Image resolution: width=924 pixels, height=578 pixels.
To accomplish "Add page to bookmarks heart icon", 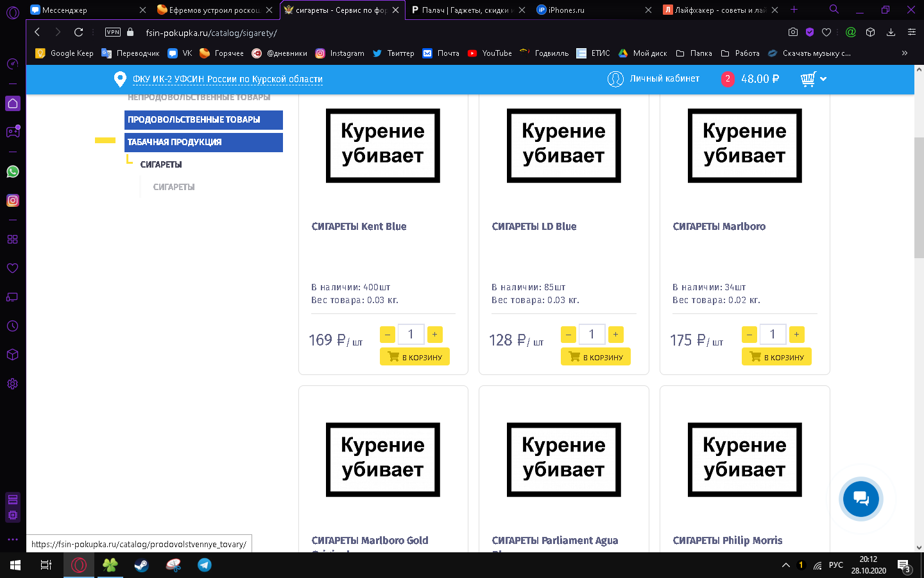I will pos(826,32).
